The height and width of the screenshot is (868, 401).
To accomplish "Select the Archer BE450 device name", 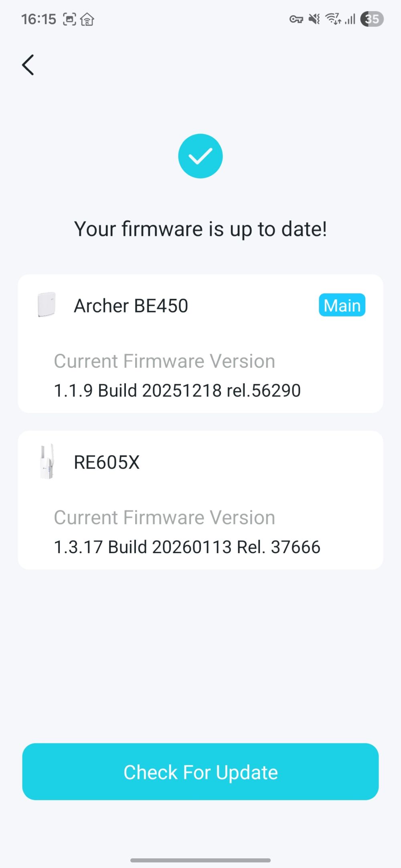I will pyautogui.click(x=131, y=306).
